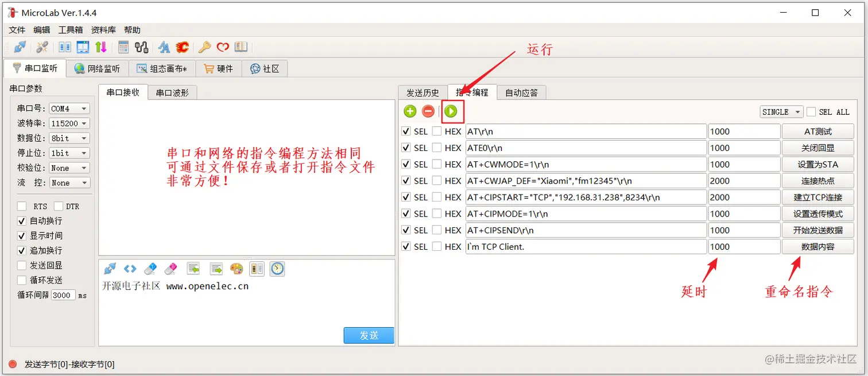Click the blue T eraser icon
The image size is (868, 376).
pos(150,269)
